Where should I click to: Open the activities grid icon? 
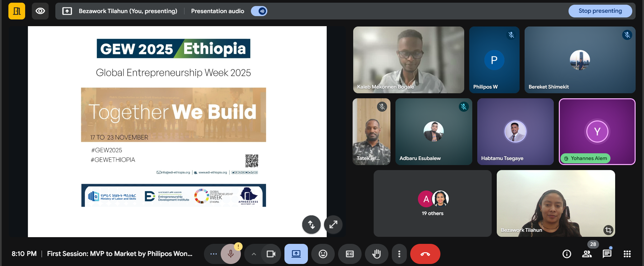coord(627,254)
